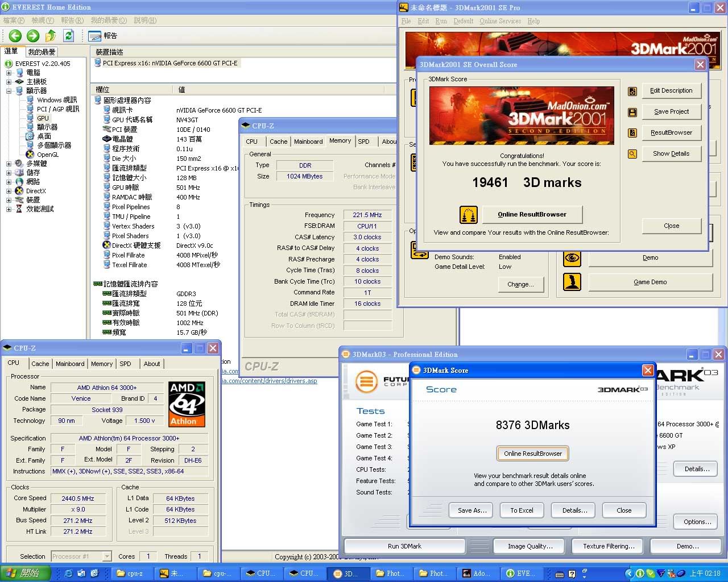The height and width of the screenshot is (582, 728).
Task: Click the eye icon next to Demo
Action: click(572, 258)
